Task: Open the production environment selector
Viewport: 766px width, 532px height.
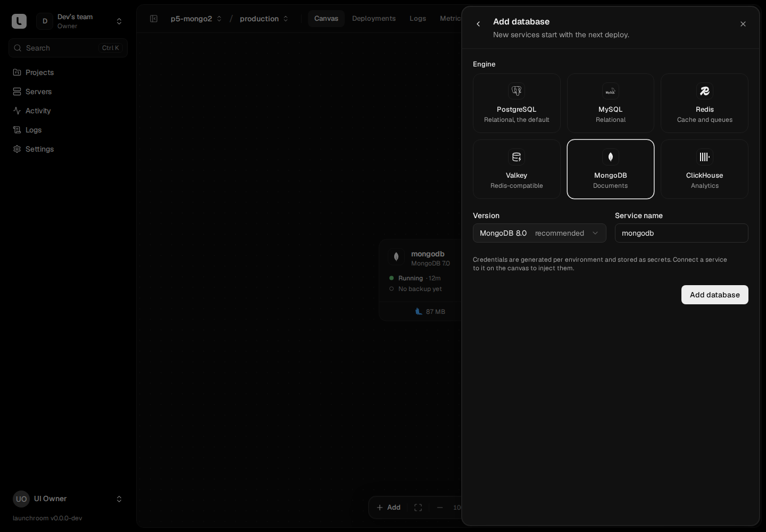Action: pyautogui.click(x=264, y=19)
